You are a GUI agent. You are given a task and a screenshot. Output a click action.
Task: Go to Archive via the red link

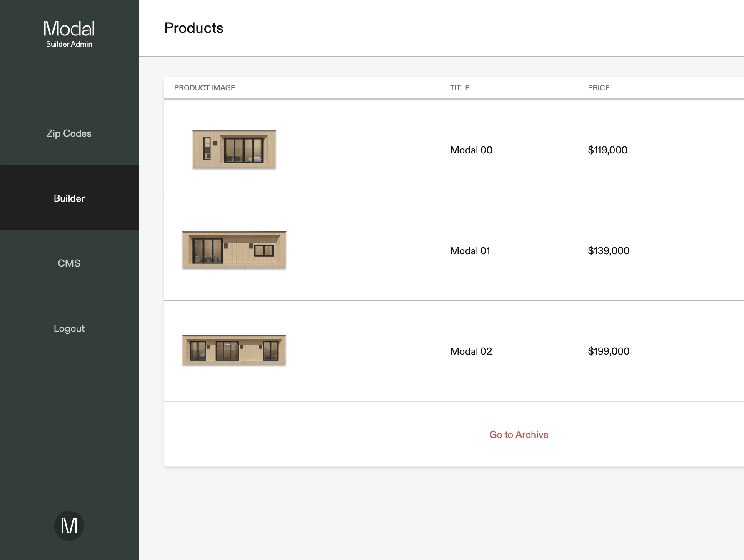pos(519,434)
